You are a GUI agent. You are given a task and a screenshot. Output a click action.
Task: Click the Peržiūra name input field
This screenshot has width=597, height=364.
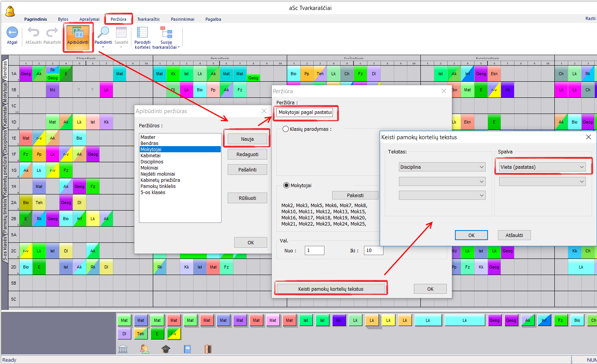[x=306, y=112]
